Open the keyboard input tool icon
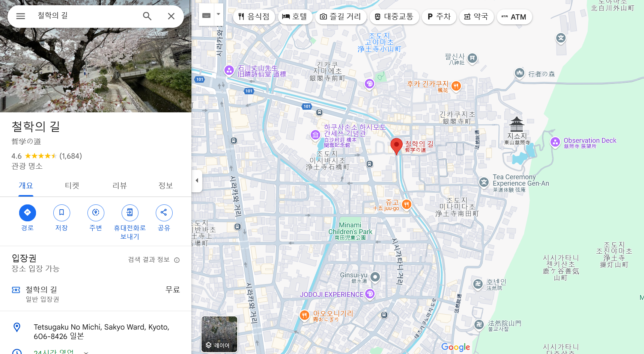The image size is (644, 354). point(206,15)
